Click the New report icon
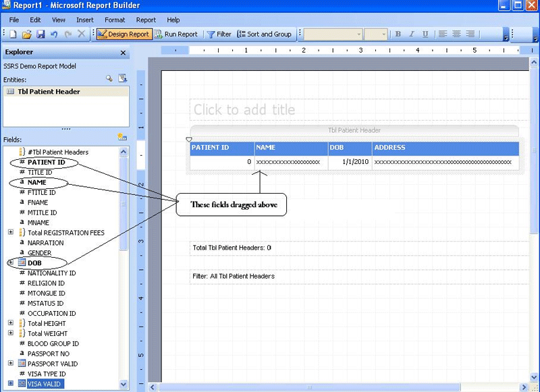This screenshot has height=392, width=540. [x=13, y=34]
